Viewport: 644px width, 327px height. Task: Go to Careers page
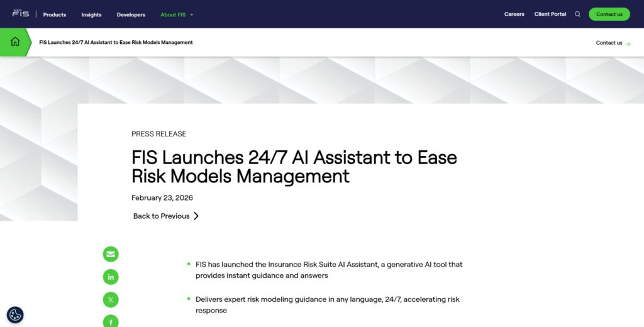pos(514,14)
